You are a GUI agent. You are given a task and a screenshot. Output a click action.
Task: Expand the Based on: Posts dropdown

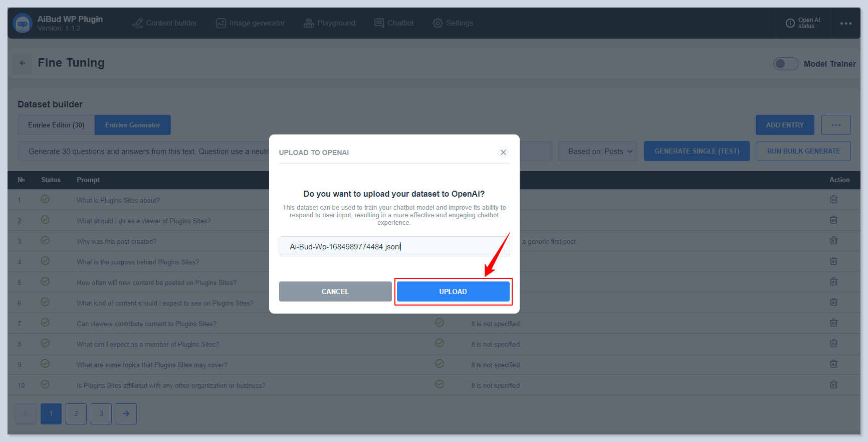tap(597, 151)
